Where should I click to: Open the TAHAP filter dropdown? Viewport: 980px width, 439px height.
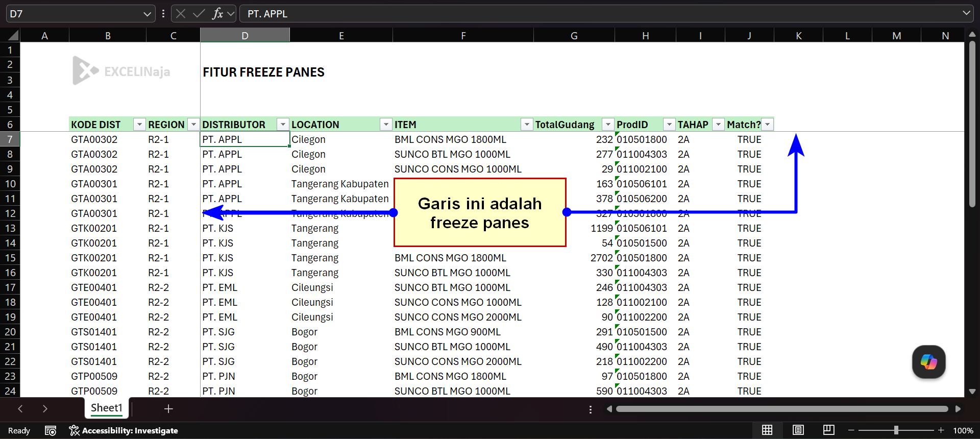click(x=718, y=125)
